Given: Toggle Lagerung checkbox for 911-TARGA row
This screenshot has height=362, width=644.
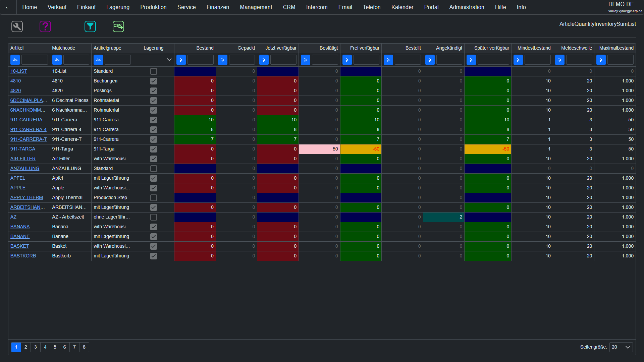Looking at the screenshot, I should 154,149.
